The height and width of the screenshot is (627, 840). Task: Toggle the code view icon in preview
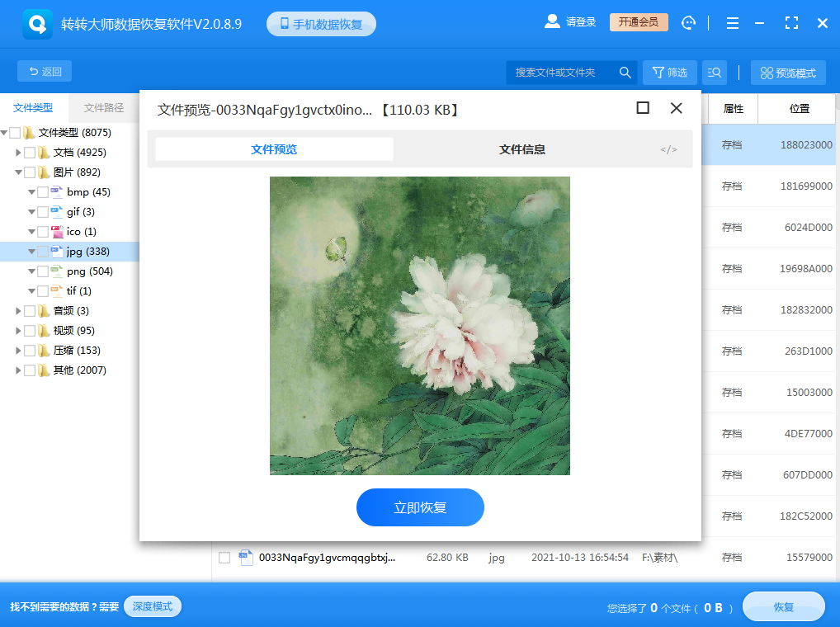(668, 149)
